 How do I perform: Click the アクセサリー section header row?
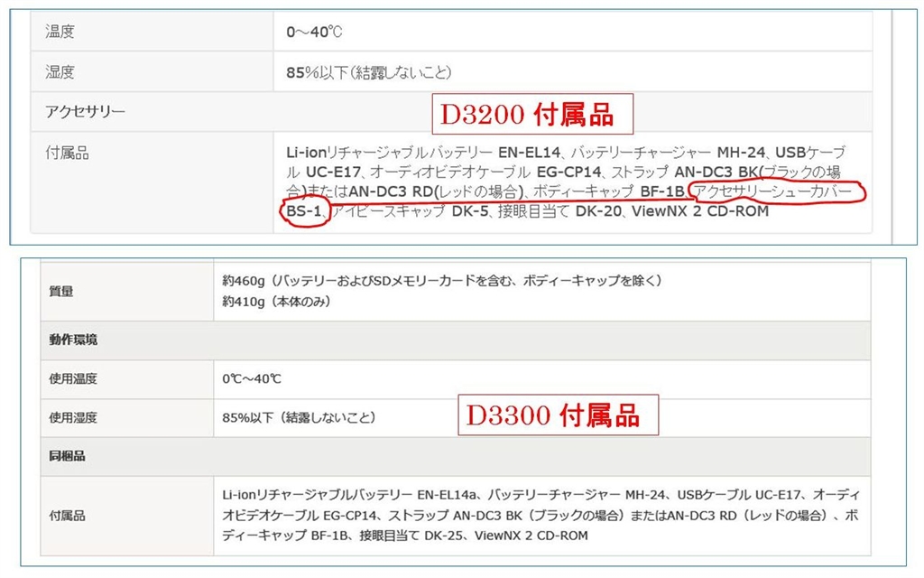point(451,111)
